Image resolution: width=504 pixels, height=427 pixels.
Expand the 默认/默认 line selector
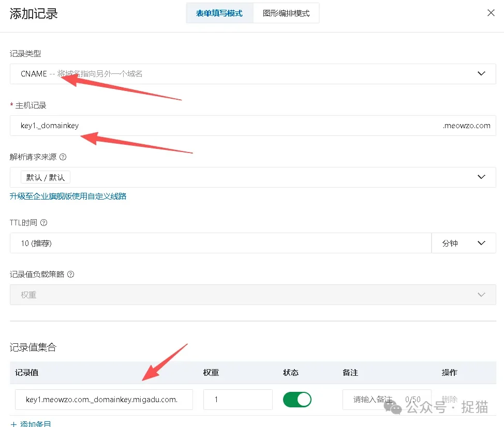point(253,177)
